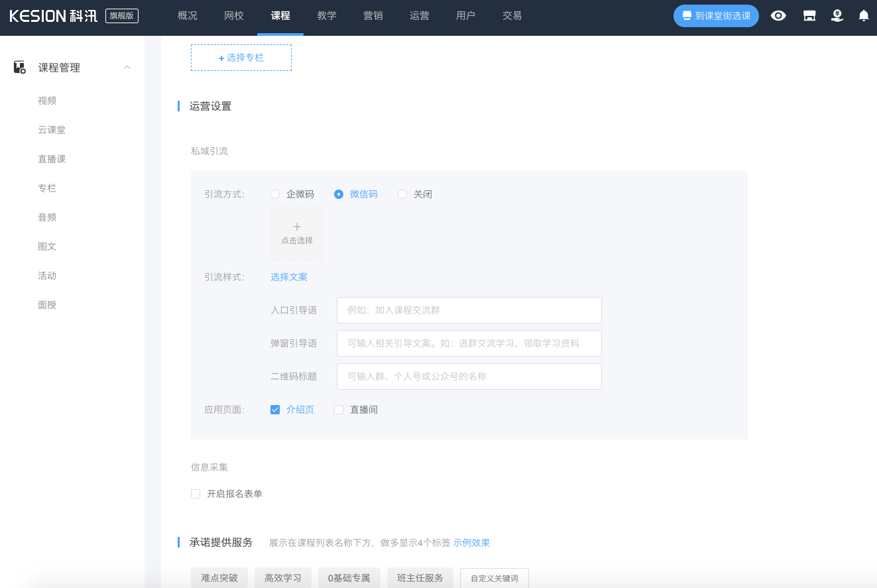The image size is (877, 588).
Task: Click the 到课堂街选课 button
Action: [715, 15]
